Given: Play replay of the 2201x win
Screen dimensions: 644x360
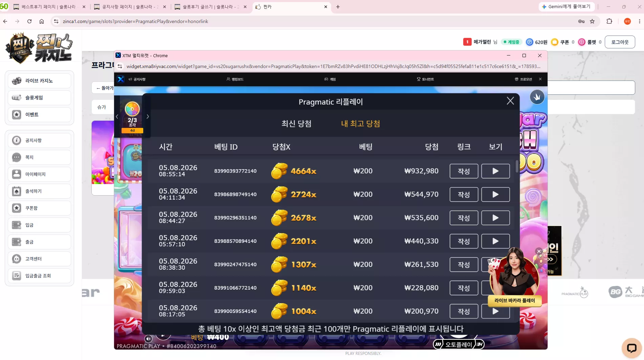Looking at the screenshot, I should point(495,241).
